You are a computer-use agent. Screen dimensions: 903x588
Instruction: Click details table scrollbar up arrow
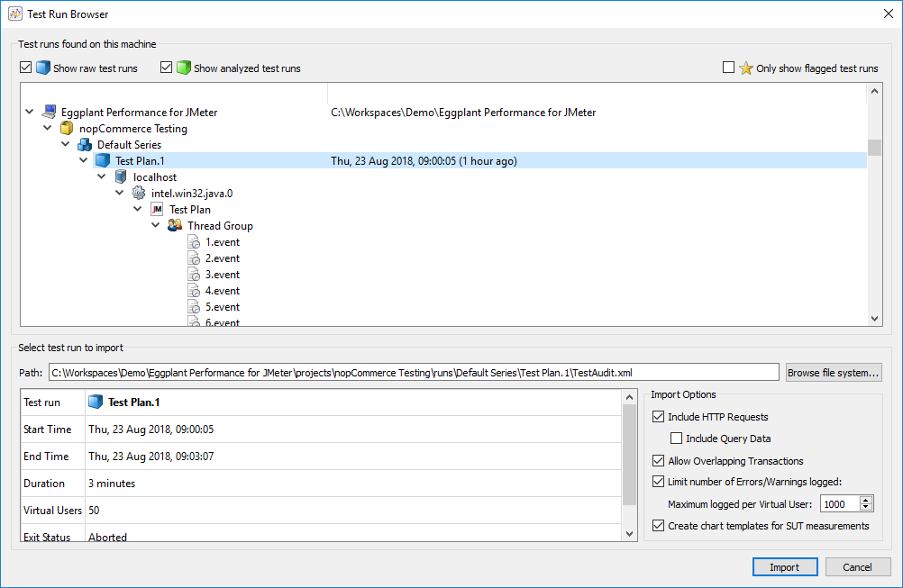[629, 397]
